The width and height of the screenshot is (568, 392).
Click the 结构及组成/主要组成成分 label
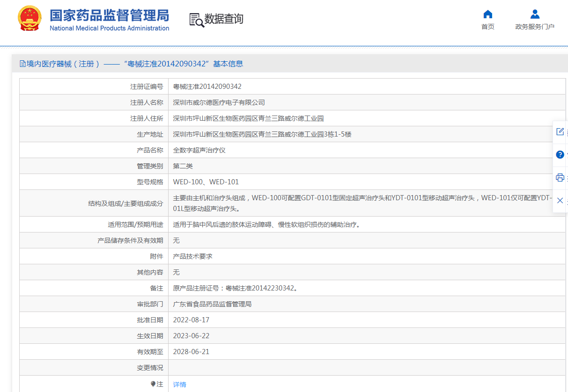click(x=125, y=203)
